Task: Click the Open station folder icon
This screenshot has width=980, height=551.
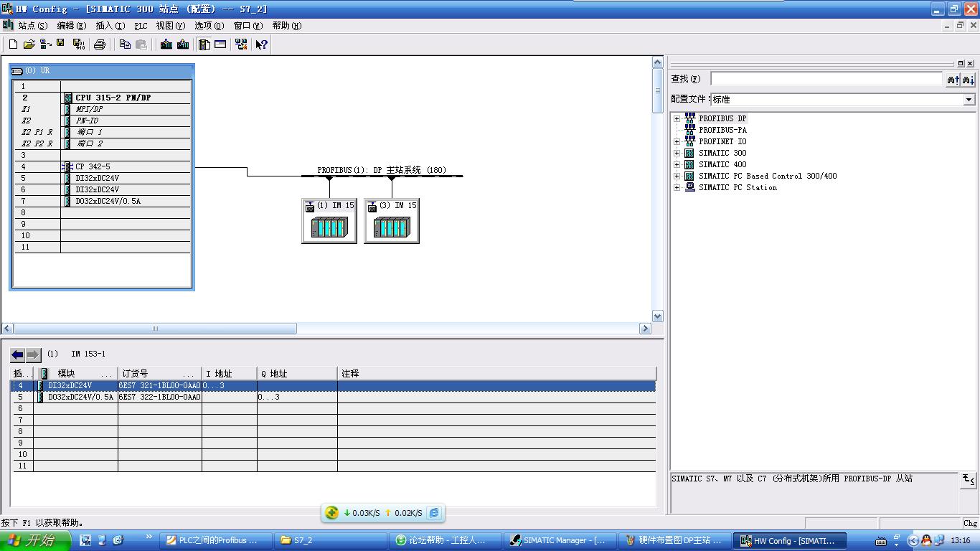Action: (x=29, y=44)
